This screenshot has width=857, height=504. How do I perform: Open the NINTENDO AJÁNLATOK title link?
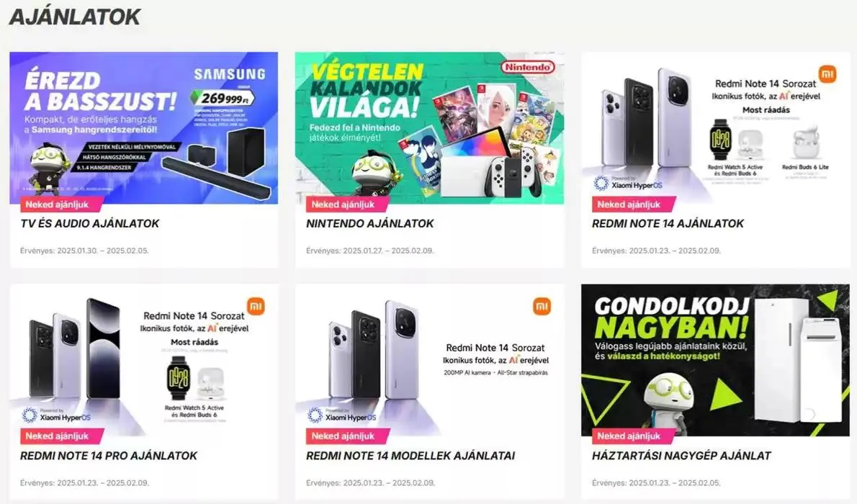point(370,224)
